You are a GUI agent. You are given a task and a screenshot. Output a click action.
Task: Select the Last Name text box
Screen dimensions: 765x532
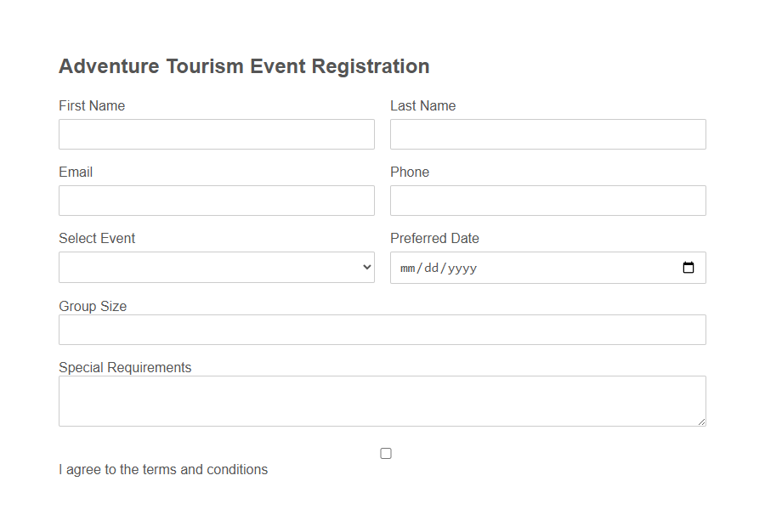[547, 133]
